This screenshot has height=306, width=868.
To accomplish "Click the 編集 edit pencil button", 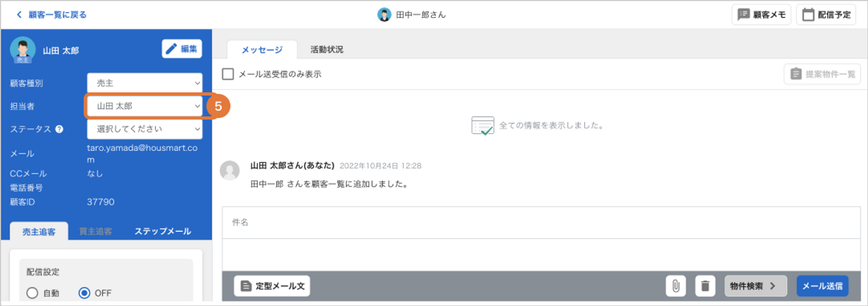I will pos(182,49).
